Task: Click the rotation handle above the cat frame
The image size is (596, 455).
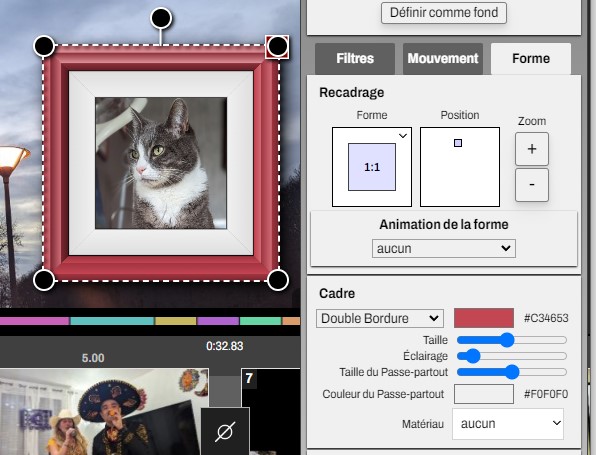Action: [x=161, y=18]
